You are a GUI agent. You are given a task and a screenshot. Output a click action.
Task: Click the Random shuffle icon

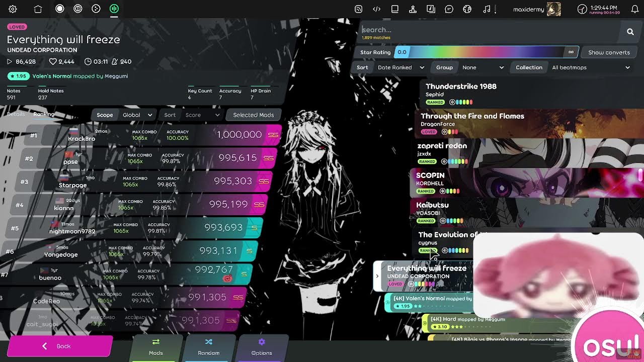[x=208, y=342]
